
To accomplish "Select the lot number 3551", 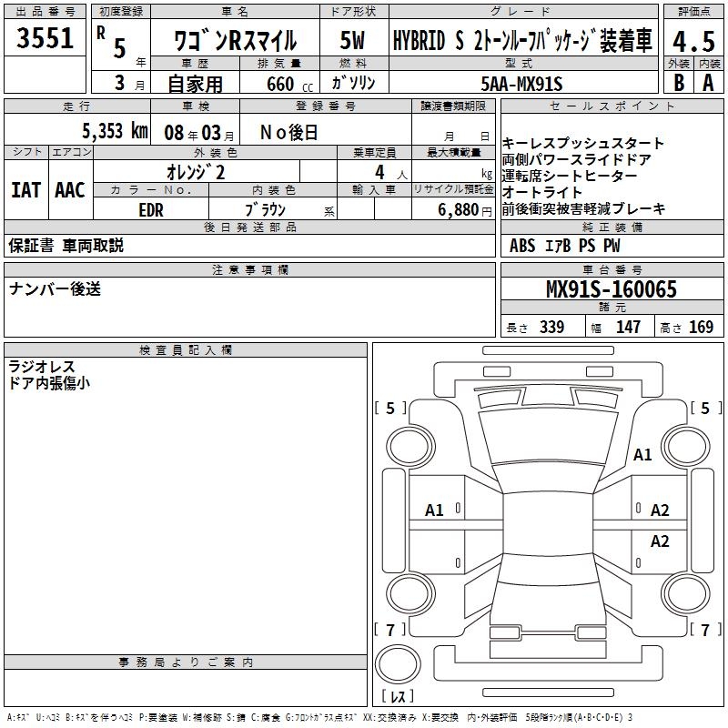I will pyautogui.click(x=45, y=38).
